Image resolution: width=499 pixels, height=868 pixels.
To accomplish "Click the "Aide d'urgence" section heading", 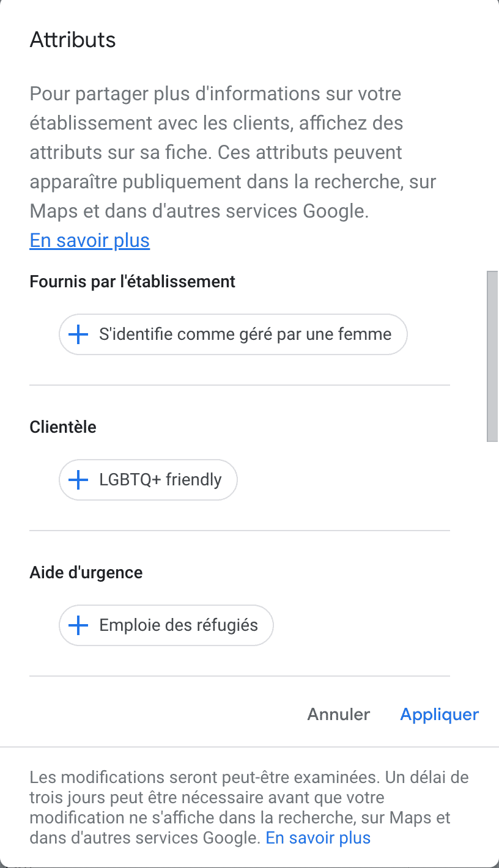I will [x=86, y=573].
